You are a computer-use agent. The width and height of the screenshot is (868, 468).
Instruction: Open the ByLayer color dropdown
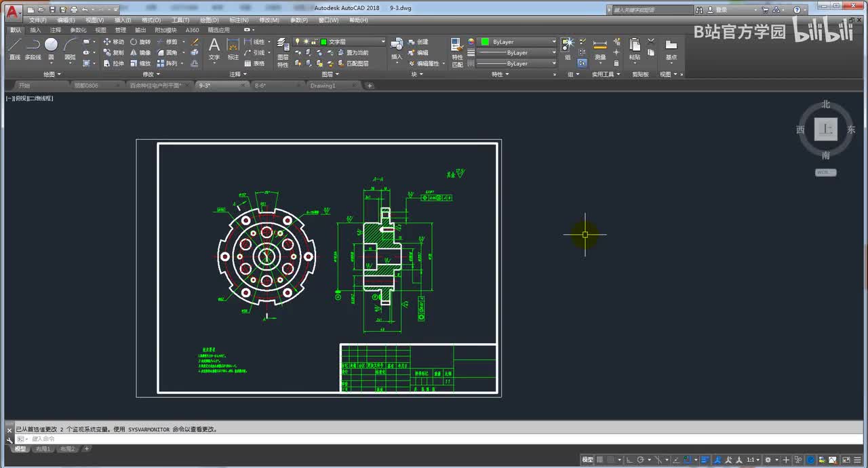pos(517,42)
